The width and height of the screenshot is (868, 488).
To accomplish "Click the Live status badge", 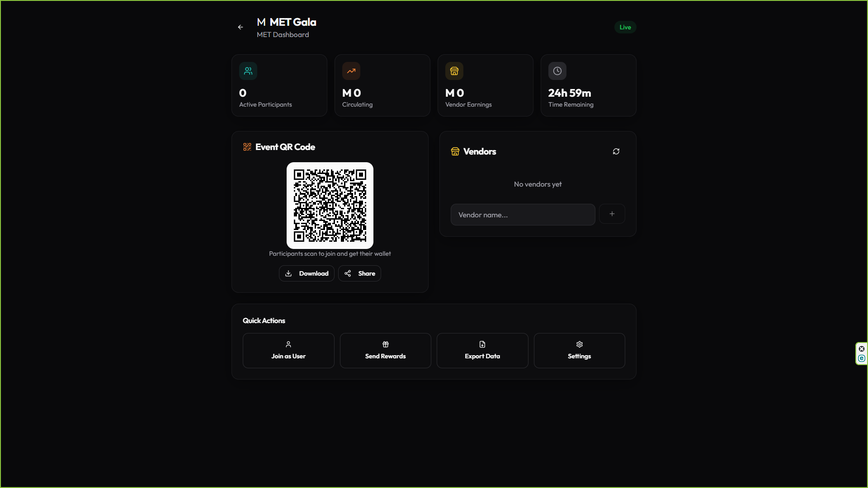I will (625, 27).
